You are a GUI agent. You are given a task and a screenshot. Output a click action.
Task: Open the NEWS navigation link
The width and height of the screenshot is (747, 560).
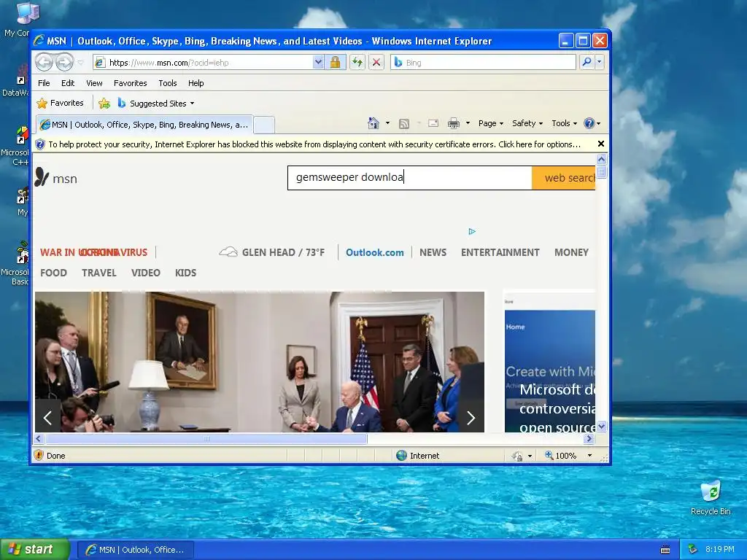pyautogui.click(x=433, y=252)
